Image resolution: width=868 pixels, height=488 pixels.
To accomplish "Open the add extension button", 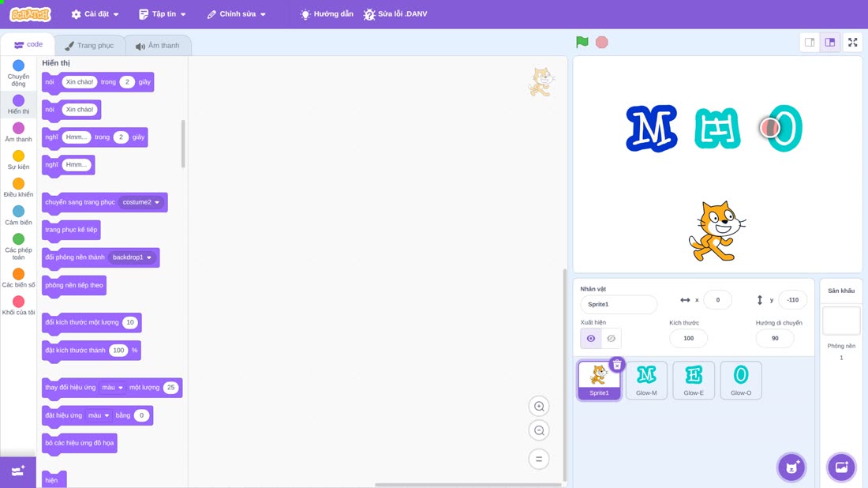I will 17,472.
